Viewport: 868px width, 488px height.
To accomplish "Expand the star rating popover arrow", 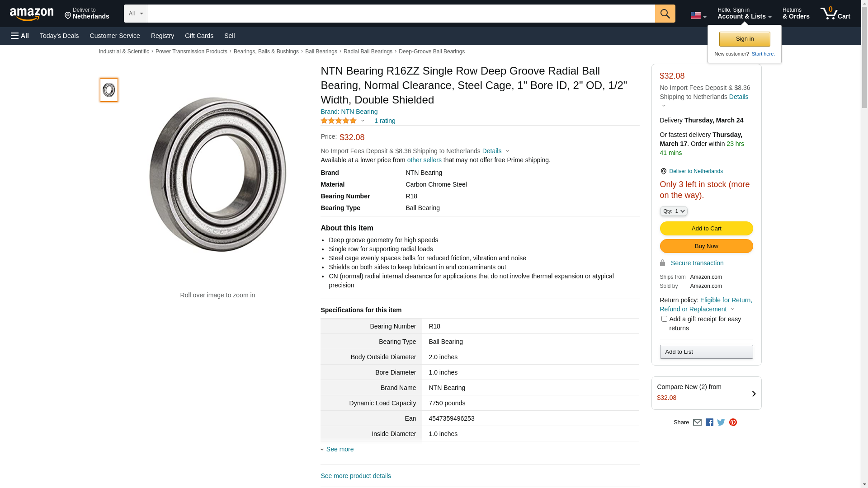I will (x=363, y=121).
